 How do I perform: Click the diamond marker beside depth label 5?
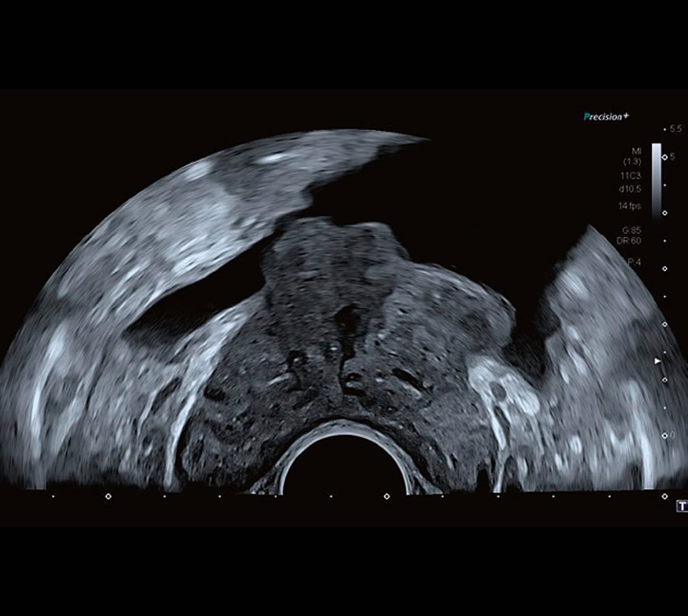point(665,157)
